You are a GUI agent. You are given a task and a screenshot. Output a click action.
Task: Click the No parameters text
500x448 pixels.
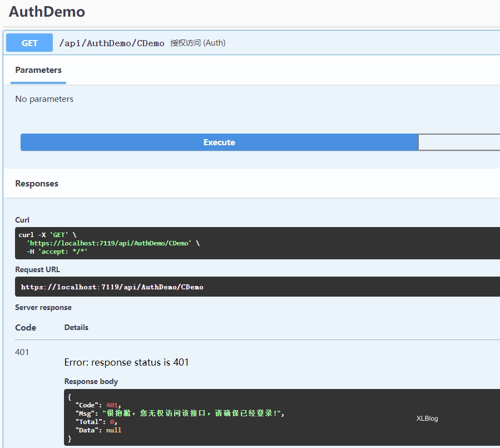[44, 99]
